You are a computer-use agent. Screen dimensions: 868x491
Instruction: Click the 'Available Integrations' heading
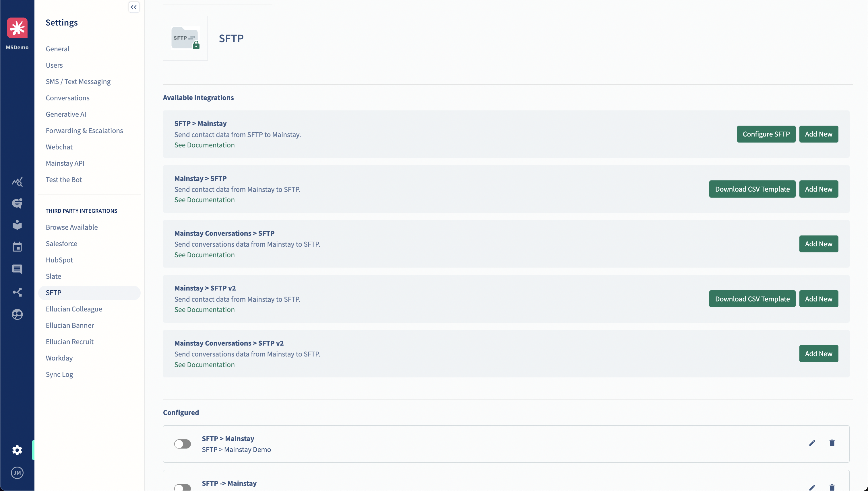click(x=198, y=98)
